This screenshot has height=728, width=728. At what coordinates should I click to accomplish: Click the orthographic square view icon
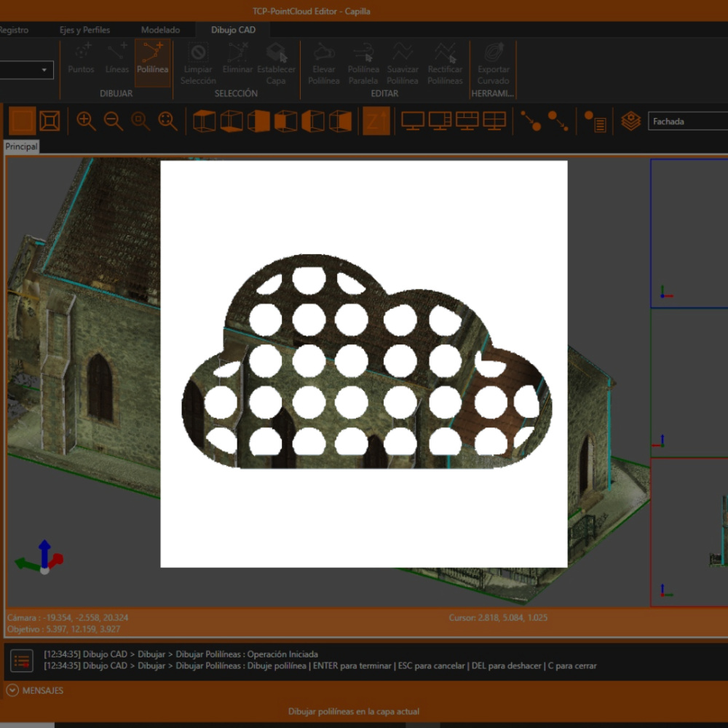[22, 121]
